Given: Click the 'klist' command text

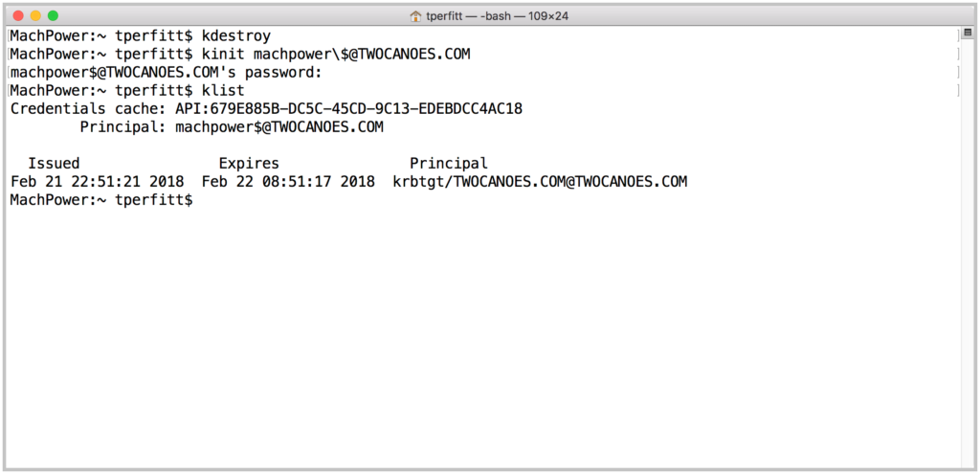Looking at the screenshot, I should [223, 91].
